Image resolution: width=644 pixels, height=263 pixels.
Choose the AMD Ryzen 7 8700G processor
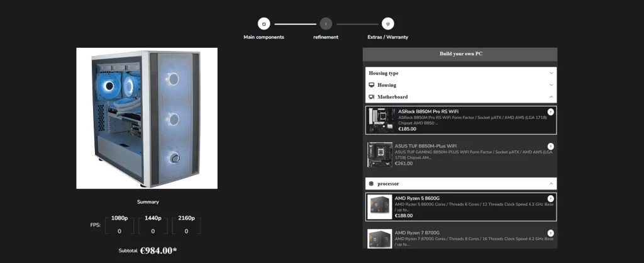pos(461,237)
